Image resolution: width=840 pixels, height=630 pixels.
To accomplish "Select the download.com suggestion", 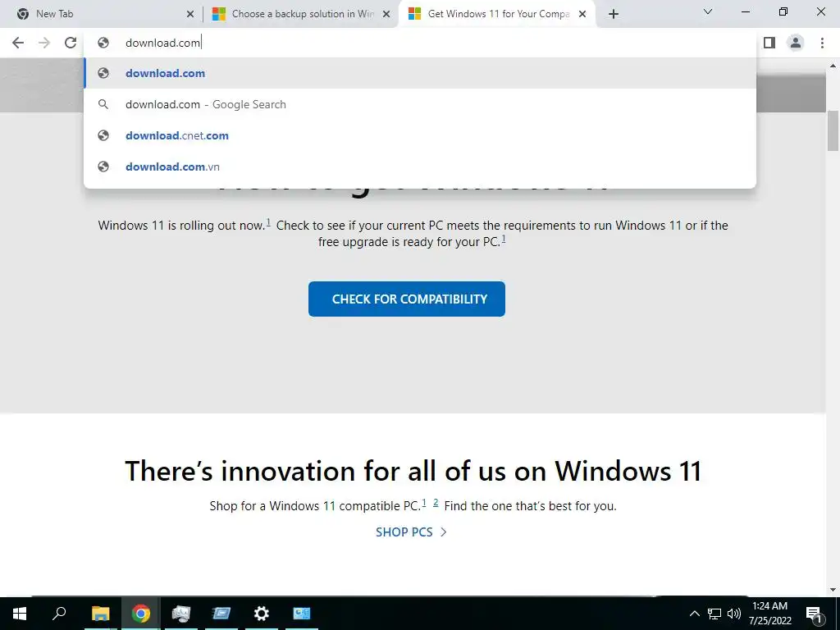I will 420,73.
